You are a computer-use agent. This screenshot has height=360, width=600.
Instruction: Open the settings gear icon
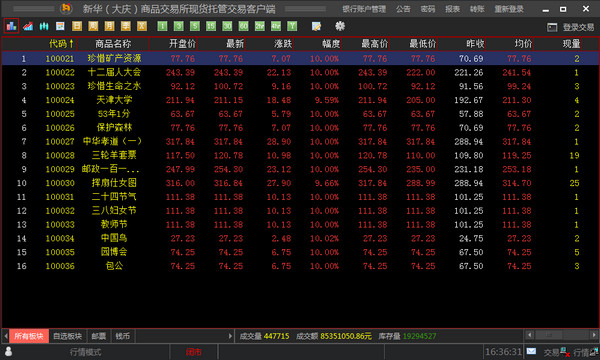pos(340,26)
